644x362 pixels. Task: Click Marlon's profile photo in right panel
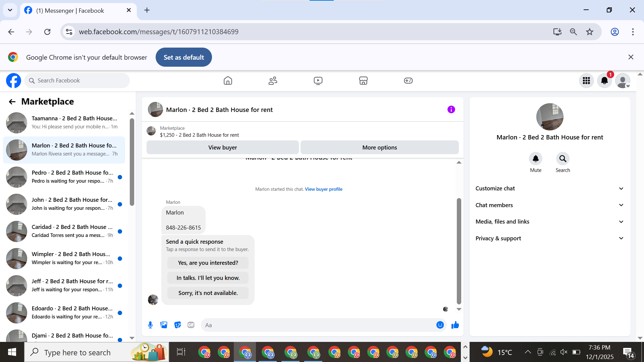550,117
